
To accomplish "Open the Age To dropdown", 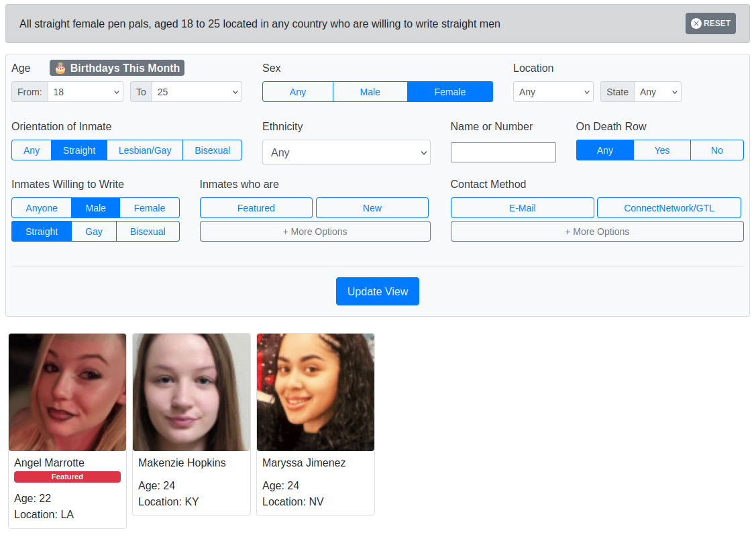I will click(x=197, y=92).
